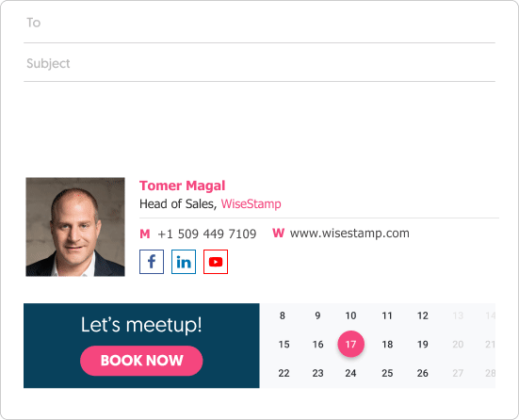The width and height of the screenshot is (519, 420).
Task: Click the pink W website label
Action: (279, 233)
